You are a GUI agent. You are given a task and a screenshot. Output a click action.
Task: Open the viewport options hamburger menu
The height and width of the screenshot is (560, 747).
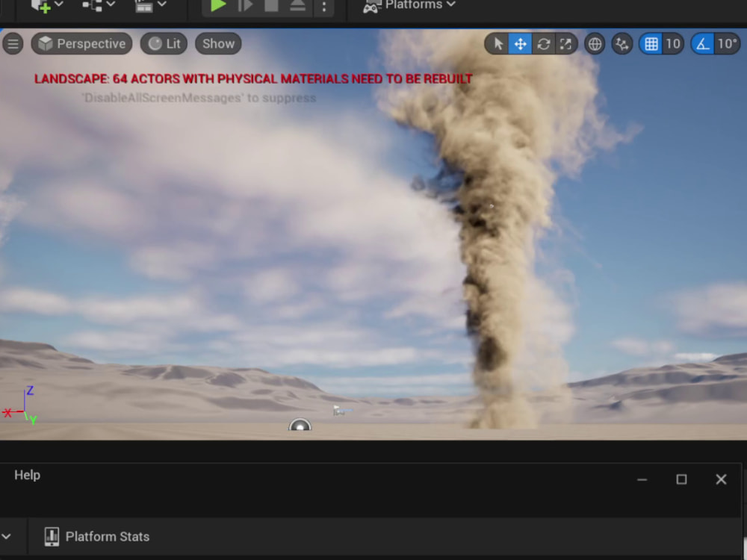(13, 44)
